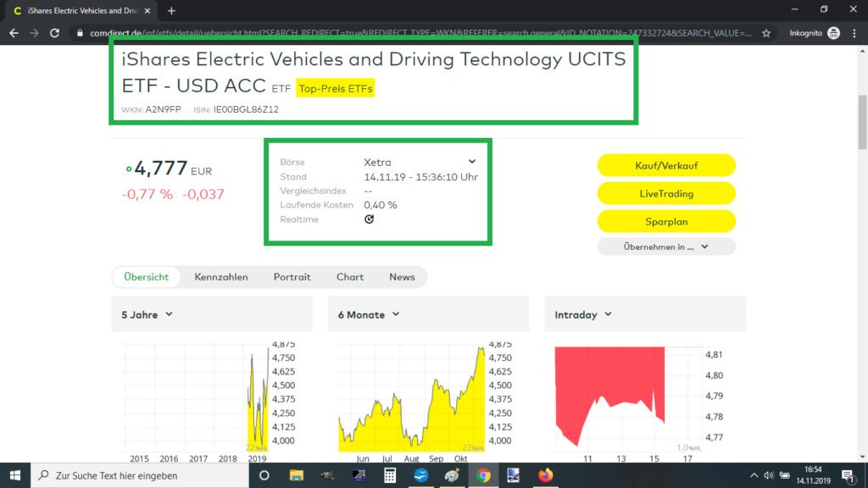The width and height of the screenshot is (868, 488).
Task: Click the browser forward arrow
Action: pos(34,33)
